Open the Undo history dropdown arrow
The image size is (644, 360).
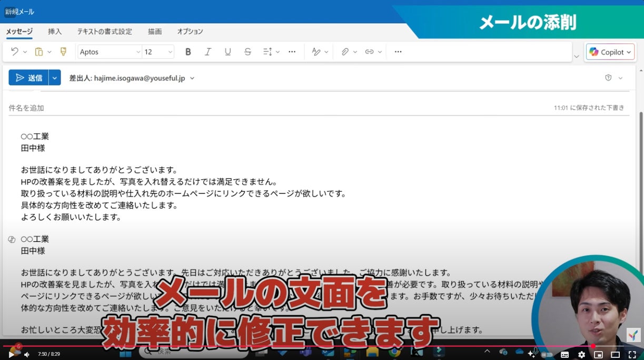click(x=25, y=52)
